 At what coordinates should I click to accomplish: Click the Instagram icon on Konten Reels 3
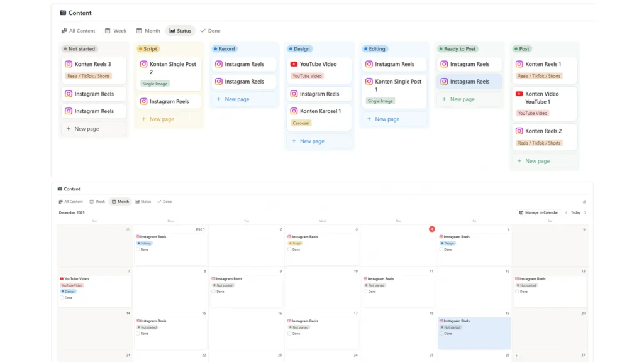click(x=69, y=64)
